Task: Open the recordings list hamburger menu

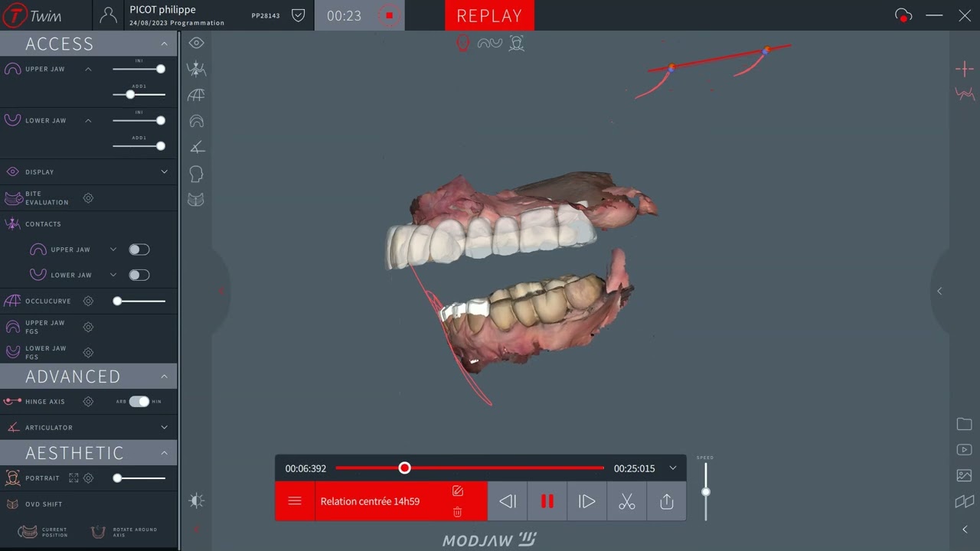Action: [295, 501]
